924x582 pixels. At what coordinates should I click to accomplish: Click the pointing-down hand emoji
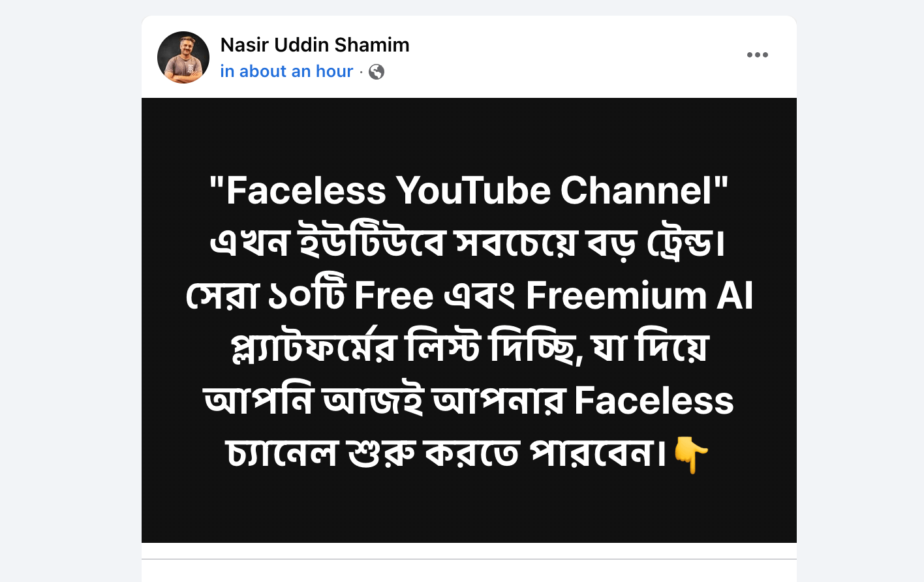tap(690, 455)
